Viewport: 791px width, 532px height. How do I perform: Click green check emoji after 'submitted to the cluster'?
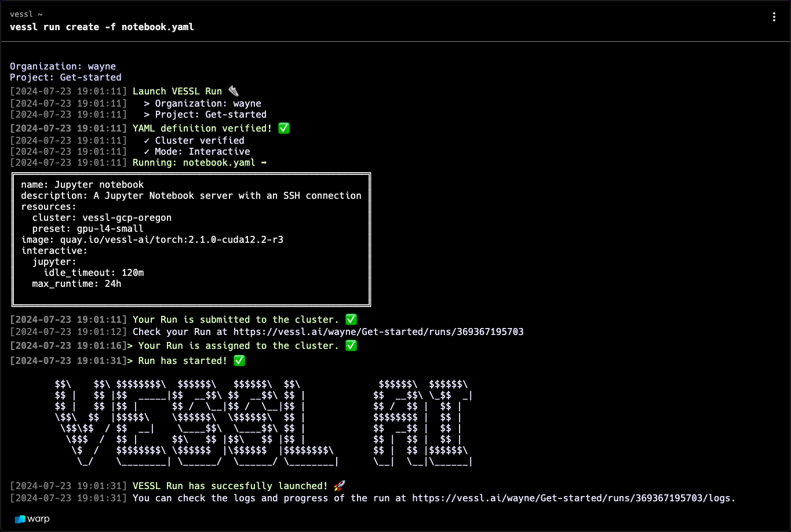[x=351, y=319]
